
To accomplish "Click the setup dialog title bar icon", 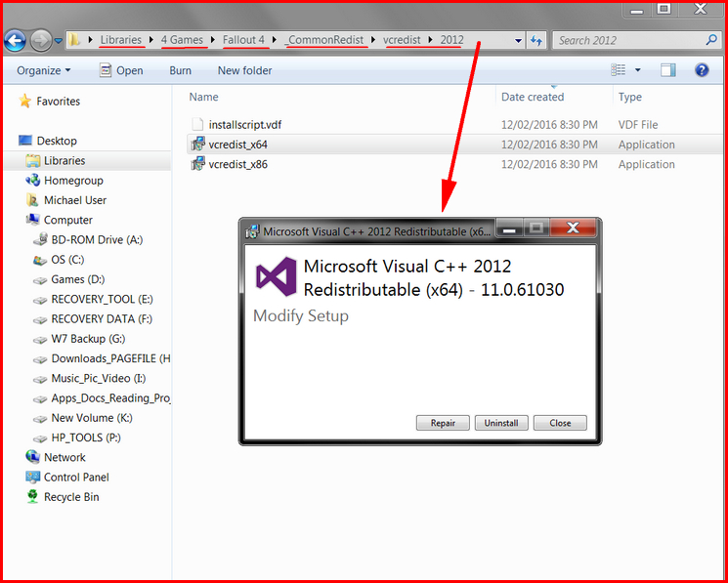I will pyautogui.click(x=252, y=231).
